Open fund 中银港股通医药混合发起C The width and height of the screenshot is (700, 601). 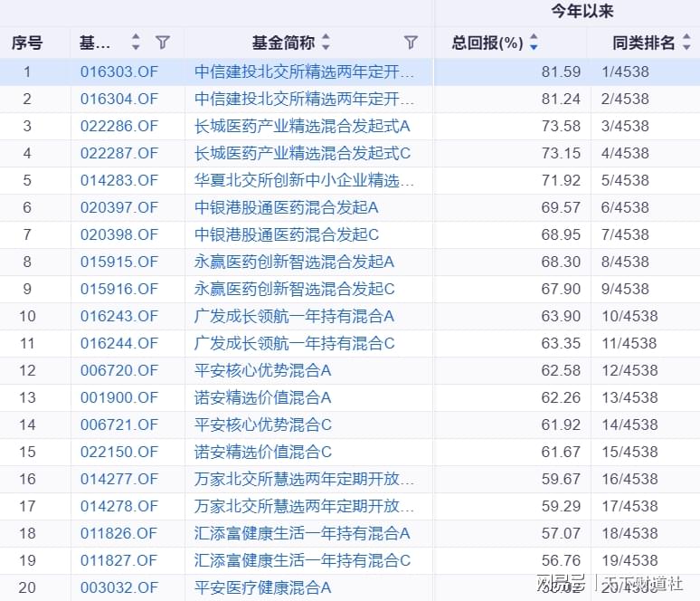286,234
